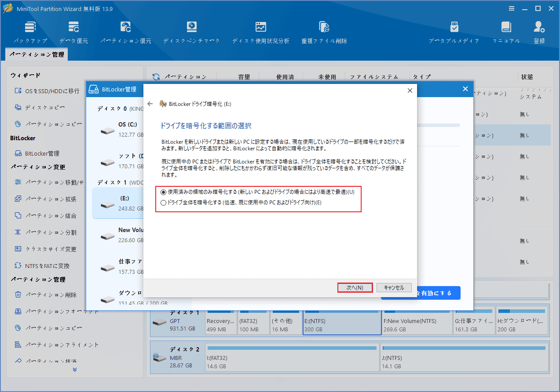
Task: Open the hamburger menu in title bar
Action: [512, 8]
